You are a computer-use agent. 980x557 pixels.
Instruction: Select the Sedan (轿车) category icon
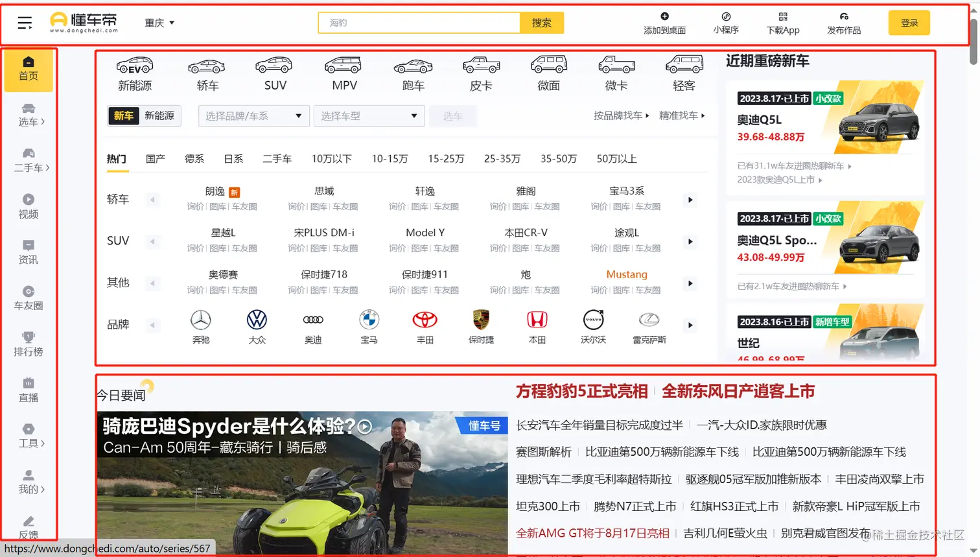coord(207,65)
